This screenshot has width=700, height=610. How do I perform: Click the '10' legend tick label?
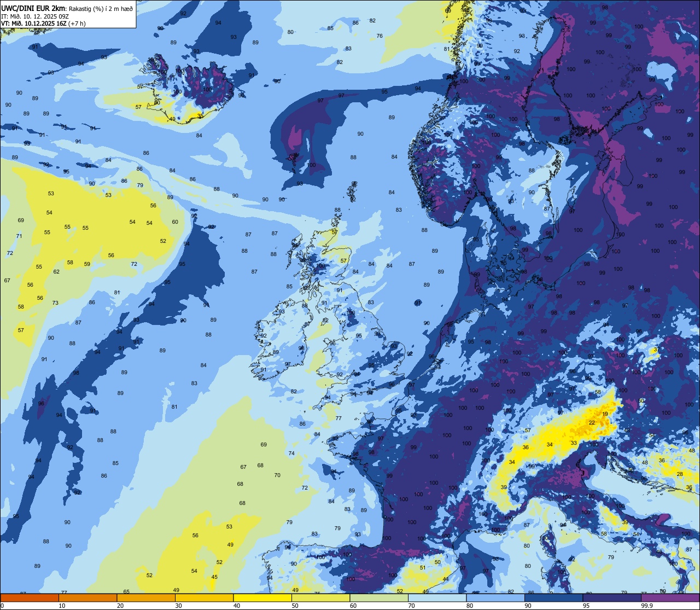coord(62,606)
